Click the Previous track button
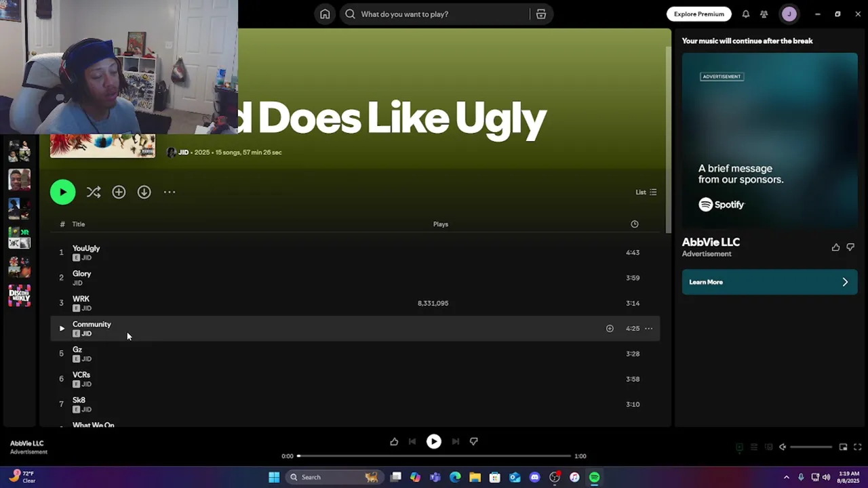The width and height of the screenshot is (868, 488). point(412,442)
